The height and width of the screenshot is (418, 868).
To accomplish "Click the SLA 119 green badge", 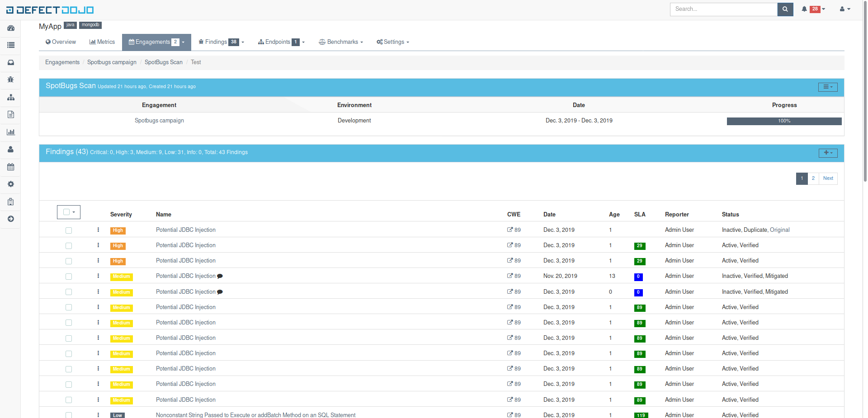I will coord(641,415).
